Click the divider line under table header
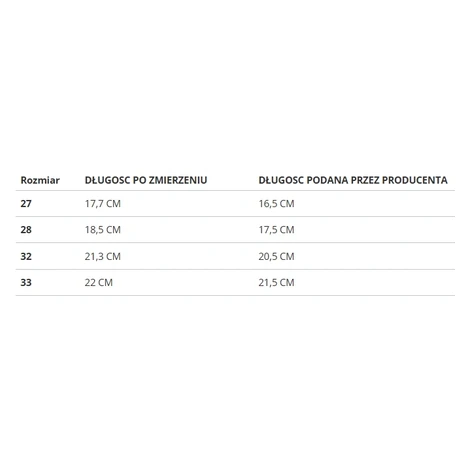This screenshot has height=470, width=470. click(x=235, y=191)
